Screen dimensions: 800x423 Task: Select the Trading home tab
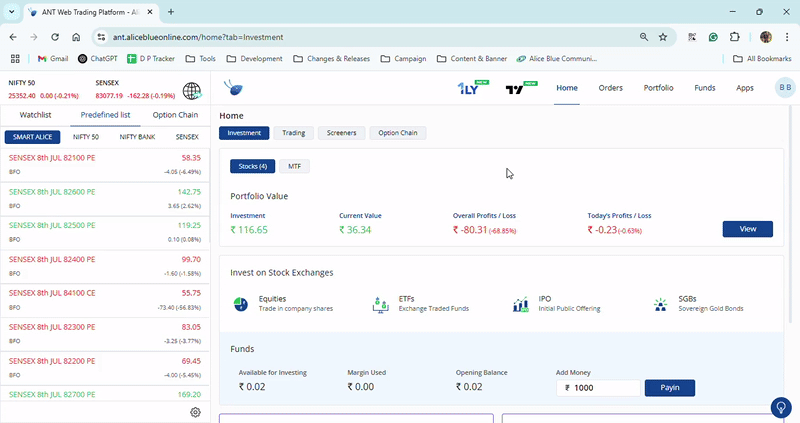(293, 133)
